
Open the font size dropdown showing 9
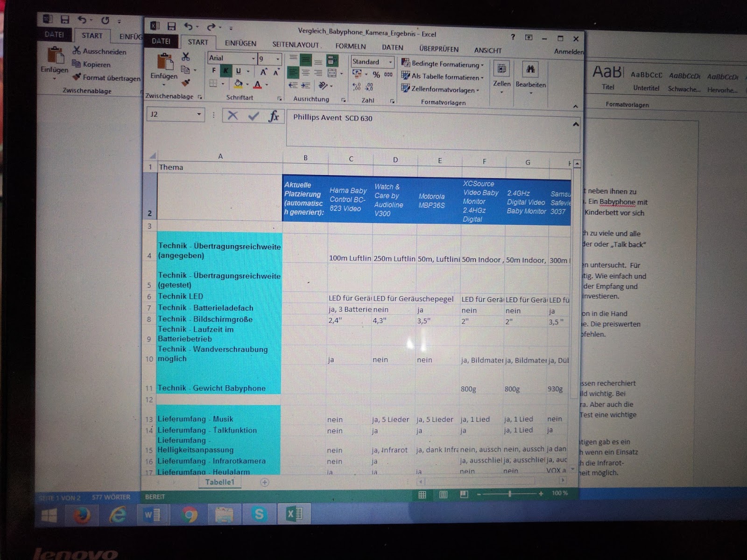click(x=278, y=59)
